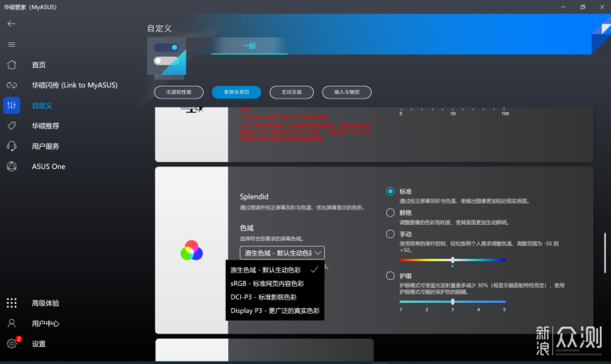Open the 设置 sidebar label
The width and height of the screenshot is (611, 364).
38,344
